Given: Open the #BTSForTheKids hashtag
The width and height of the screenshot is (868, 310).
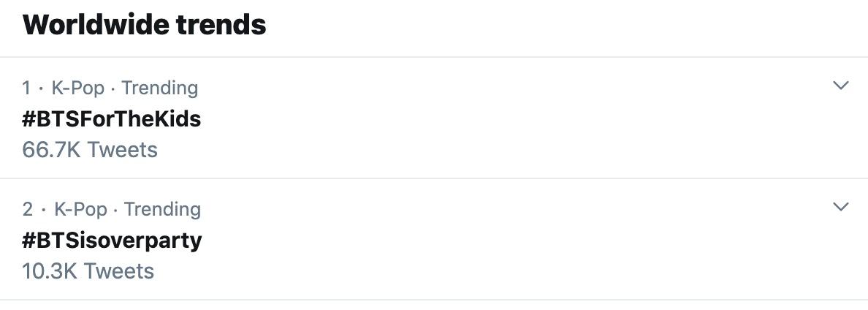Looking at the screenshot, I should tap(111, 118).
